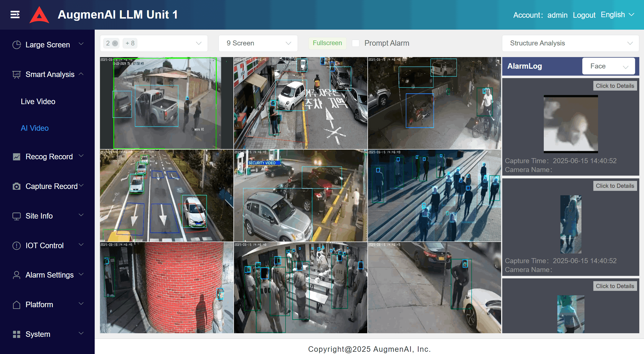Click the Site Info monitor icon
This screenshot has height=354, width=644.
(17, 216)
